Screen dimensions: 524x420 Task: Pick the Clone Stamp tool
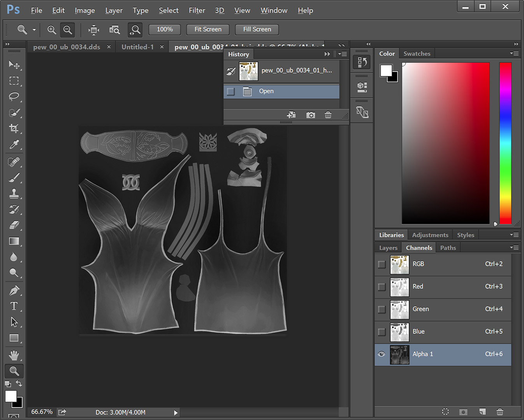tap(14, 193)
